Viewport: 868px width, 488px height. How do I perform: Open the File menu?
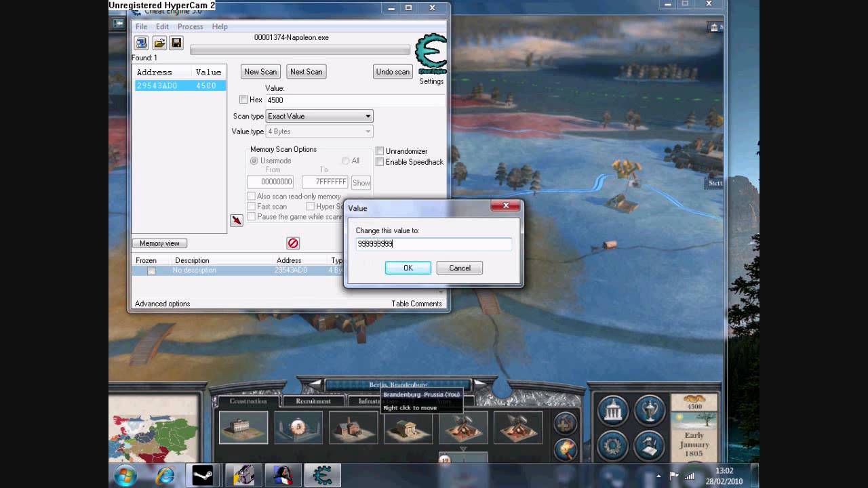(142, 26)
